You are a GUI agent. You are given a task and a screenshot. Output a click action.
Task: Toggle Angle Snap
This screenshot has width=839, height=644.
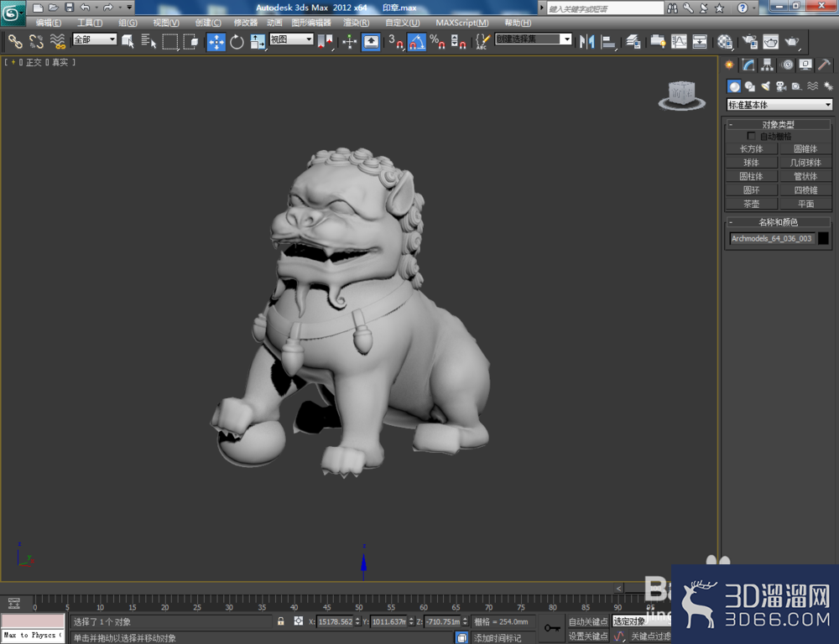click(417, 42)
